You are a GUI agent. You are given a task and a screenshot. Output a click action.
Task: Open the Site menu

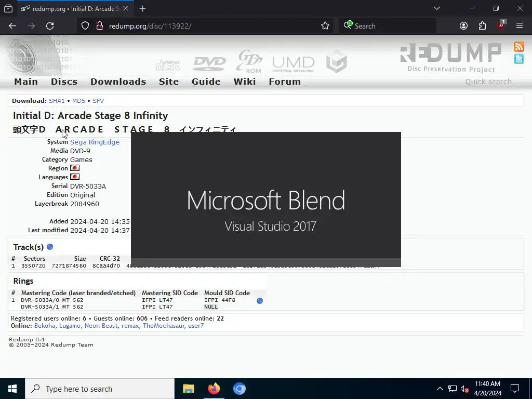click(169, 82)
